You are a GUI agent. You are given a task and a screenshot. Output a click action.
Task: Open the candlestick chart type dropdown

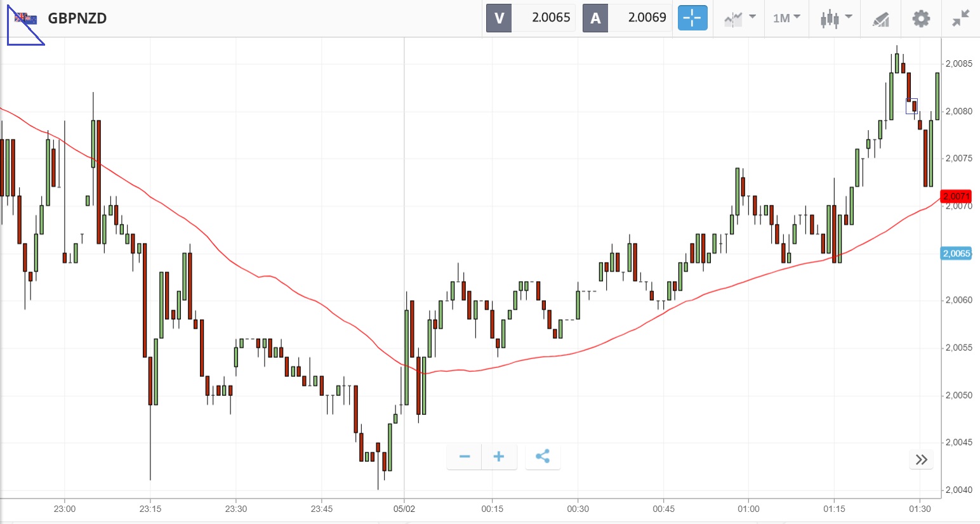click(x=835, y=18)
